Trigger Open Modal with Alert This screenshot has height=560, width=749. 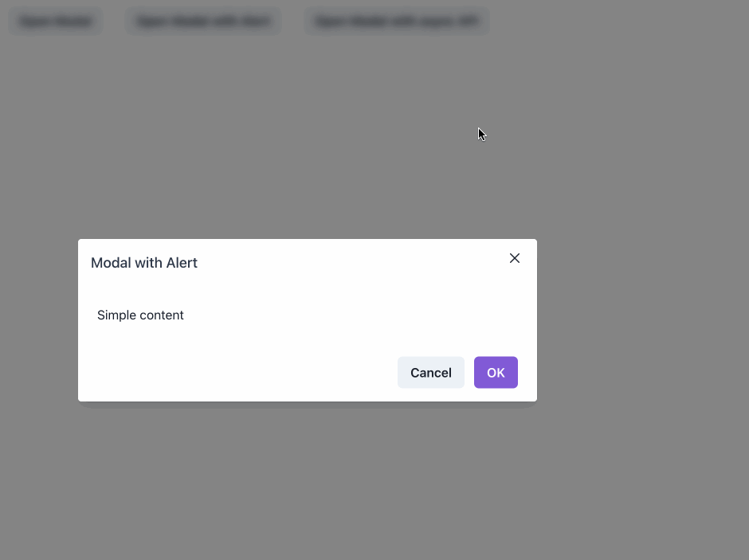pyautogui.click(x=202, y=21)
